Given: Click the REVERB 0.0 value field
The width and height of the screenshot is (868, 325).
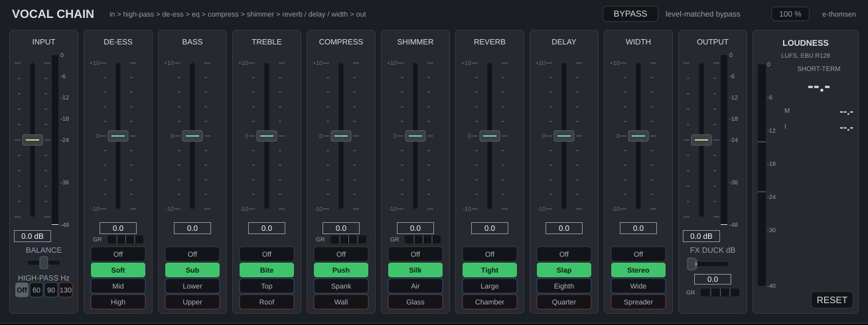Looking at the screenshot, I should [x=490, y=228].
